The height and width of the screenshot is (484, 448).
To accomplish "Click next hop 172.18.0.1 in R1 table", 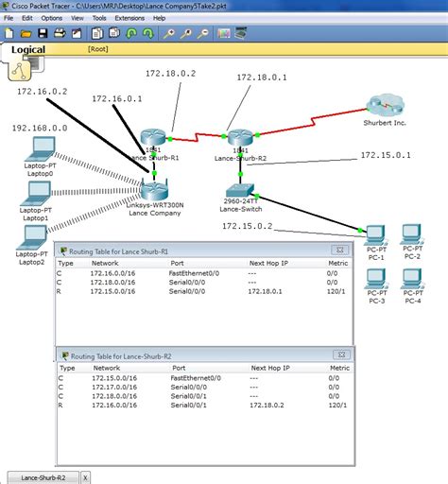I will click(x=265, y=291).
